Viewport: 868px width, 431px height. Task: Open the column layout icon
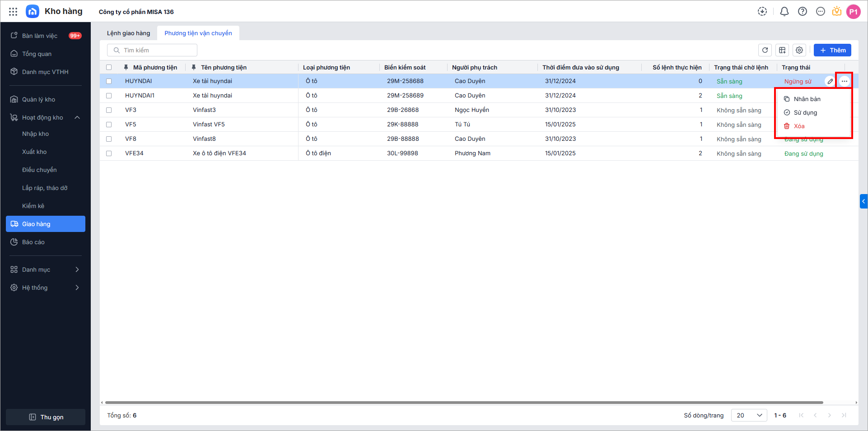tap(782, 50)
